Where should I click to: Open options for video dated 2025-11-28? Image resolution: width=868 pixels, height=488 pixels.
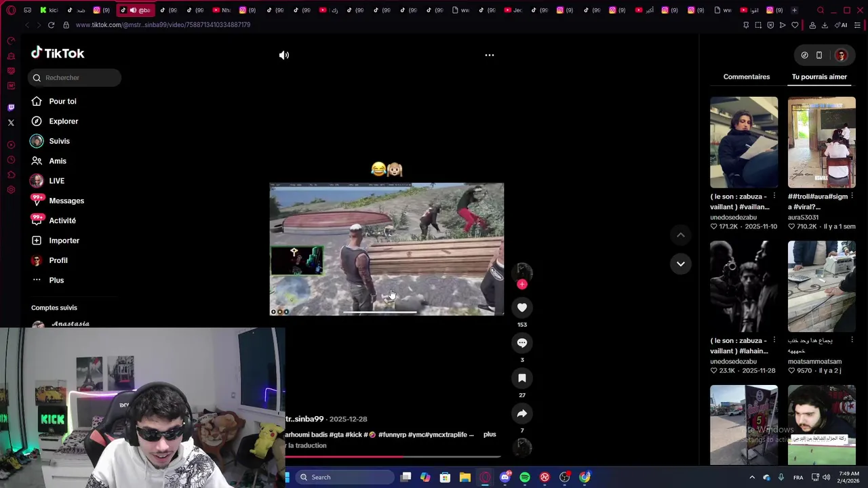coord(774,340)
